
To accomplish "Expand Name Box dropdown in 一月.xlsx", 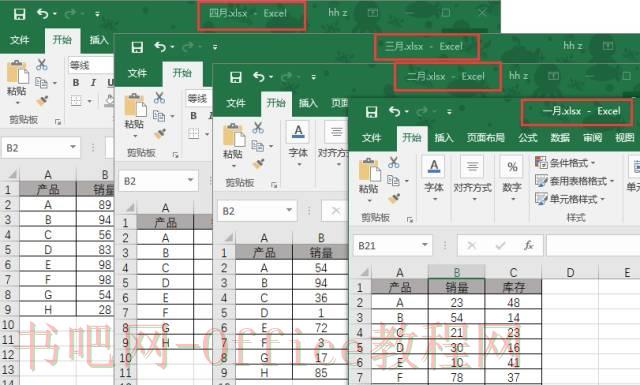I will point(424,245).
